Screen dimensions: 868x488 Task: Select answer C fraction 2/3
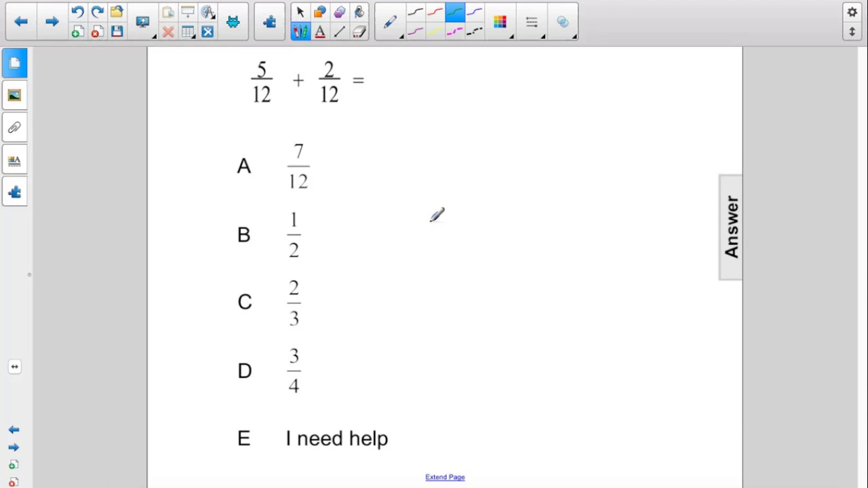[294, 303]
